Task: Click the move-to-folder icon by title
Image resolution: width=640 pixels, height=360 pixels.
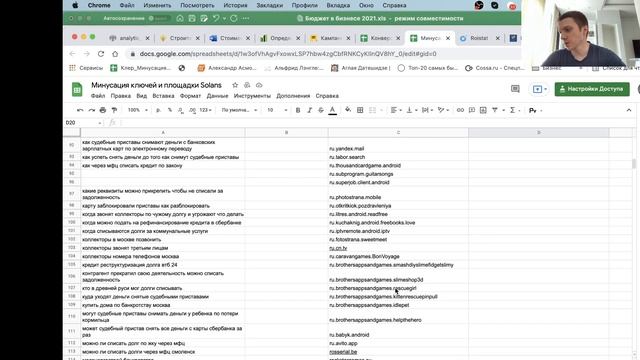Action: (x=247, y=85)
